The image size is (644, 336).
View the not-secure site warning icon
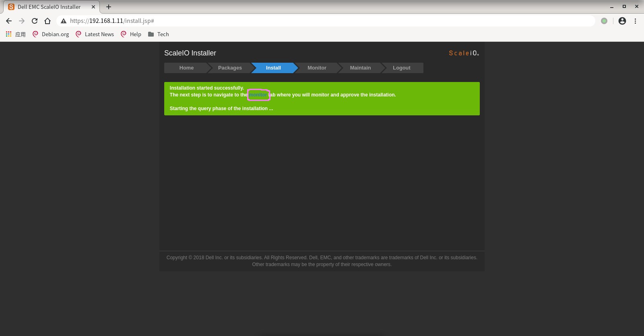coord(64,21)
